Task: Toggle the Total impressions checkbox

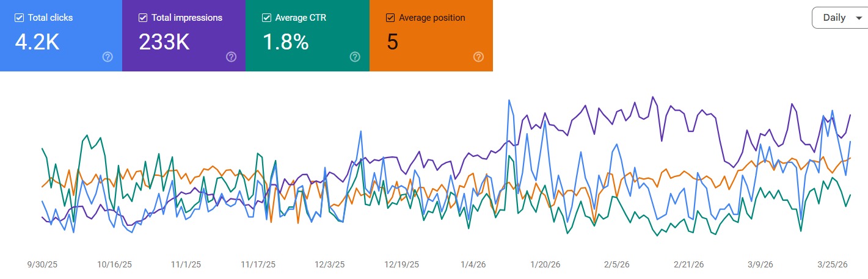Action: coord(142,18)
